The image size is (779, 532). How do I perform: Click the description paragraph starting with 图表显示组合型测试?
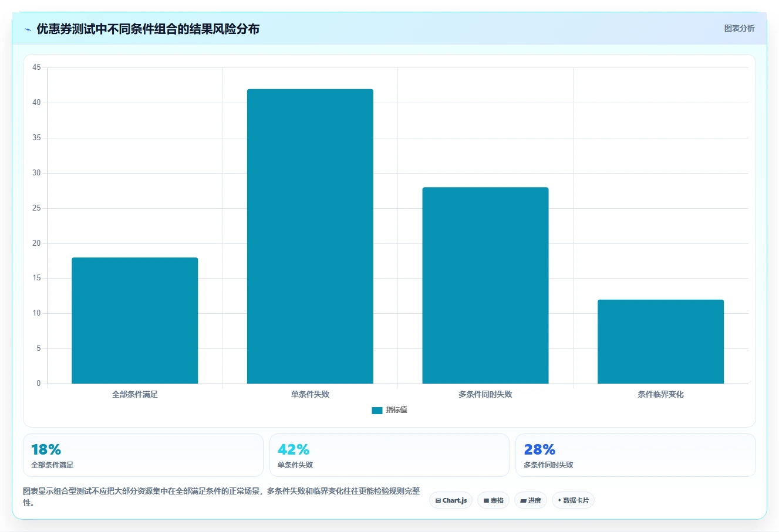pyautogui.click(x=221, y=497)
